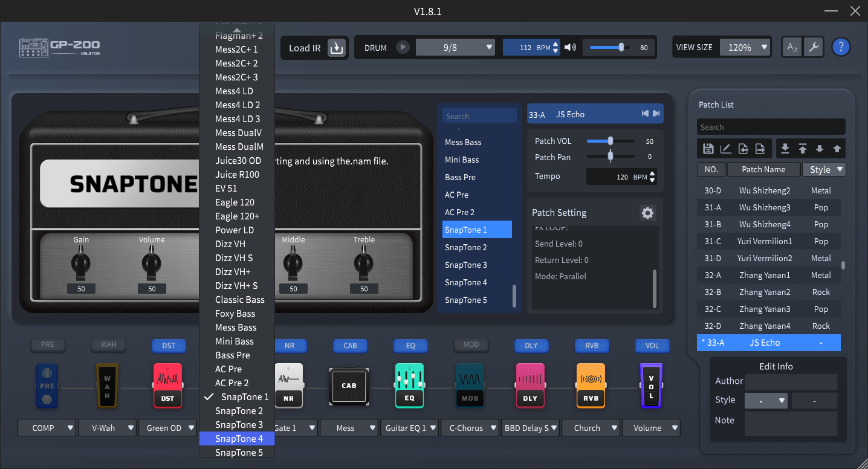Toggle the WAH module on

(109, 345)
